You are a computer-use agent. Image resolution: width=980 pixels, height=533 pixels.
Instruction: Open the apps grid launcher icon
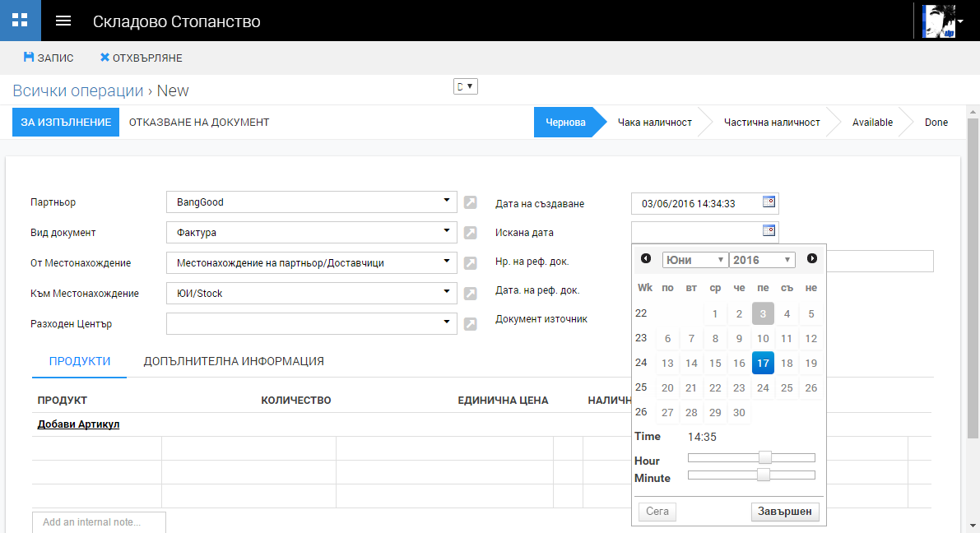click(20, 21)
